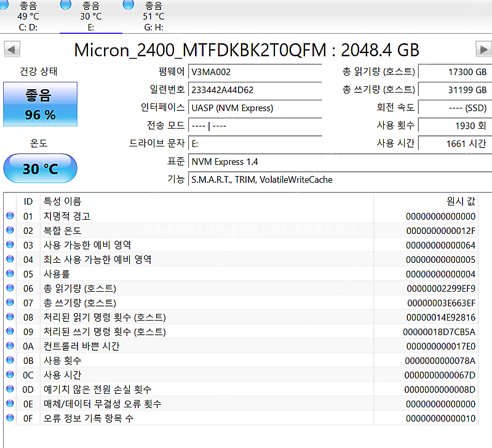Click the serial number field 233442A44D62
This screenshot has width=492, height=448.
pos(255,90)
